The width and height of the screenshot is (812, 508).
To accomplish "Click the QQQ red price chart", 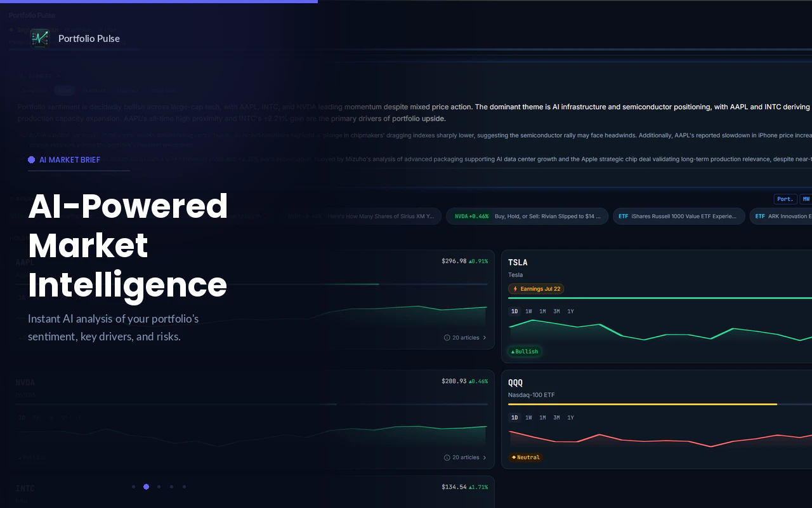I will 660,438.
